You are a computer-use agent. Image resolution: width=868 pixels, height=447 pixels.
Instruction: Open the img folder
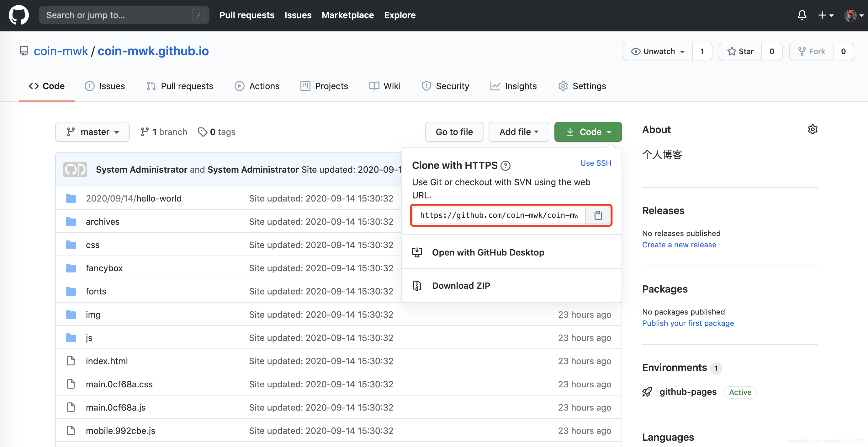tap(93, 315)
